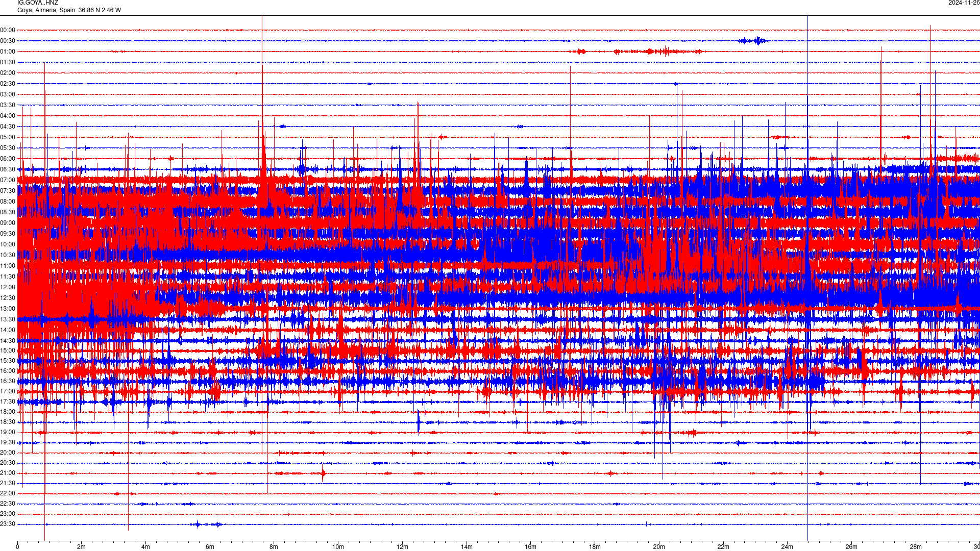The width and height of the screenshot is (980, 551).
Task: Select the 03:00 time row label
Action: point(8,94)
